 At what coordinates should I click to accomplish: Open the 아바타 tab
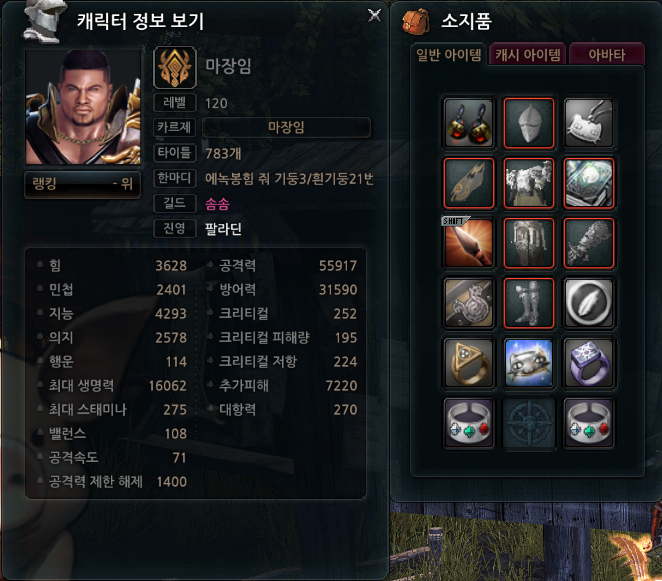click(607, 54)
